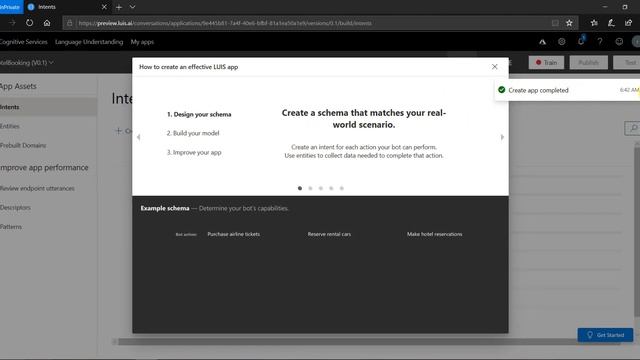The width and height of the screenshot is (640, 360).
Task: Select the first carousel page dot
Action: pos(300,188)
